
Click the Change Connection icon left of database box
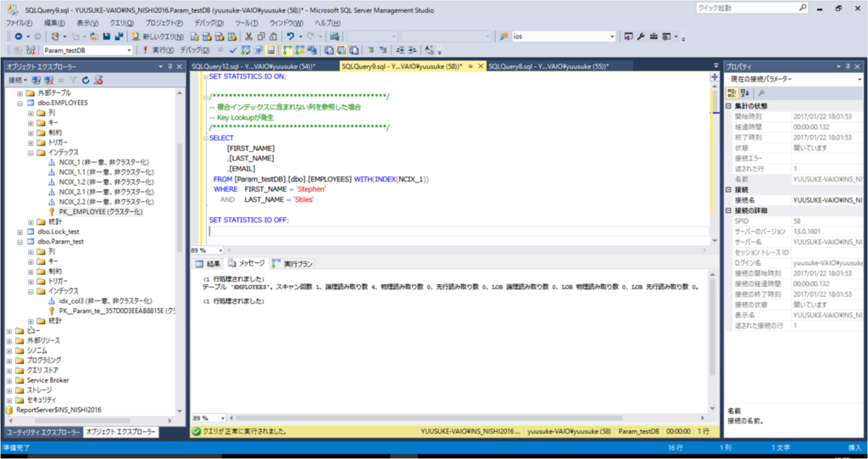click(x=30, y=50)
